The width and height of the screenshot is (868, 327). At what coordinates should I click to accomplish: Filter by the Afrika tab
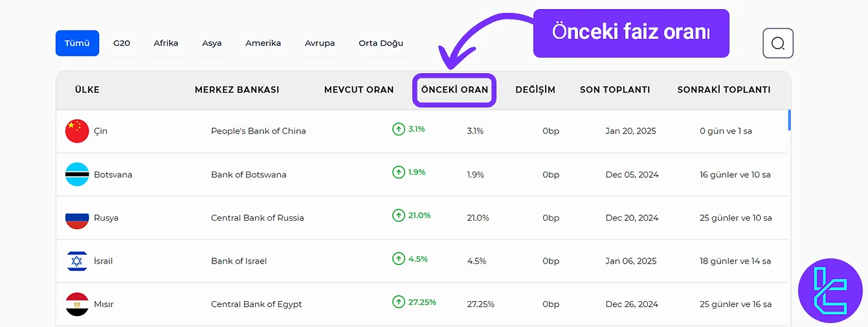166,43
